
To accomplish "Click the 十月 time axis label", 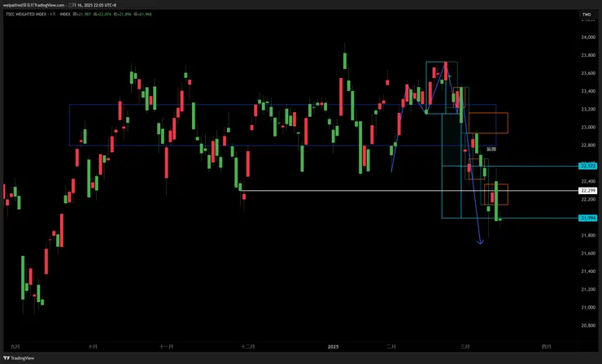I will tap(93, 347).
